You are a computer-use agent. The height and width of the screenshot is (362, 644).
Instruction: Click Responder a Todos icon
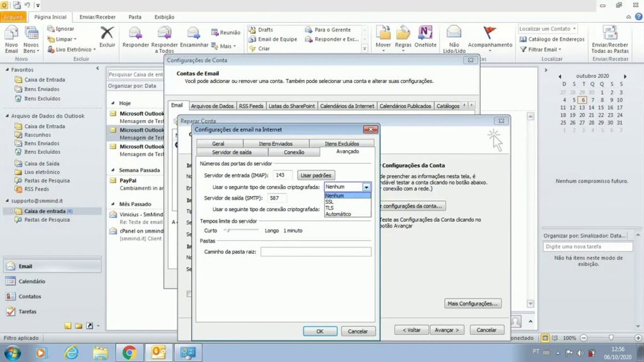[164, 39]
